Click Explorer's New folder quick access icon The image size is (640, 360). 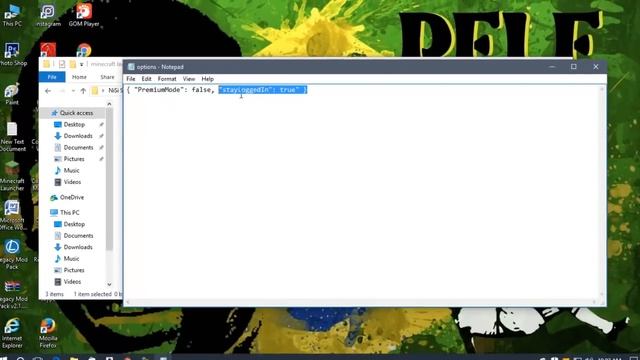[73, 64]
